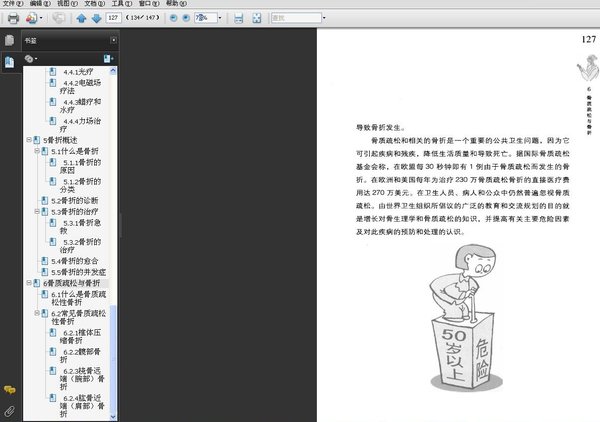Open the search options dropdown arrow
This screenshot has height=422, width=600.
click(x=324, y=18)
